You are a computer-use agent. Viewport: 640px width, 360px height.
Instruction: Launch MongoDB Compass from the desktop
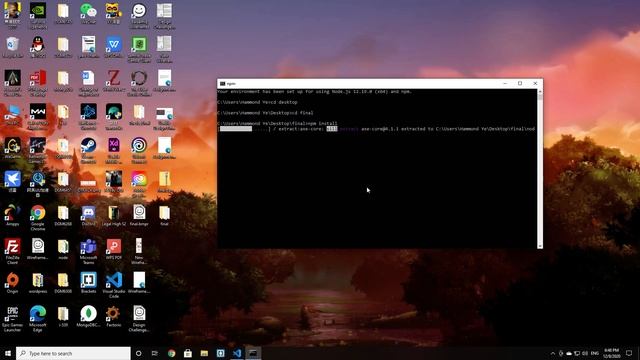click(x=88, y=316)
